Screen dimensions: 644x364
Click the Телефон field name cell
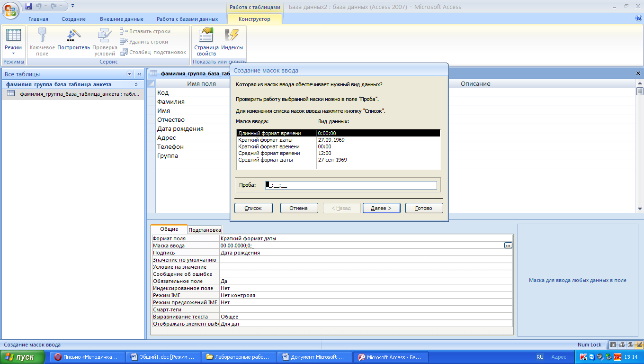pyautogui.click(x=193, y=147)
